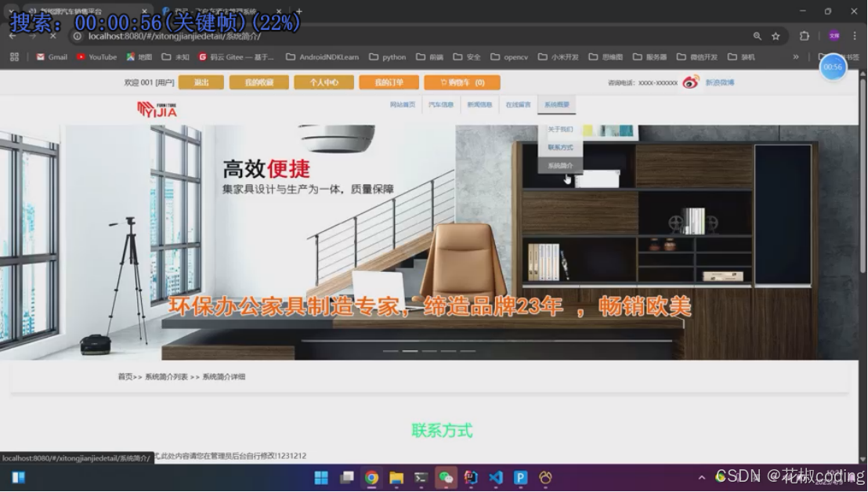Open the 新闻信息 nav item
Viewport: 868px width, 492px height.
[479, 105]
